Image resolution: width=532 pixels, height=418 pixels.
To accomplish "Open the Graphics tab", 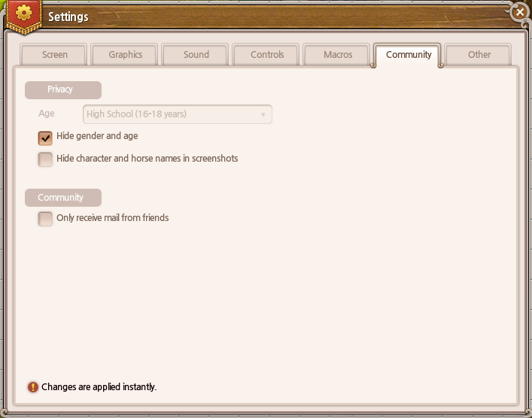I will pyautogui.click(x=124, y=55).
